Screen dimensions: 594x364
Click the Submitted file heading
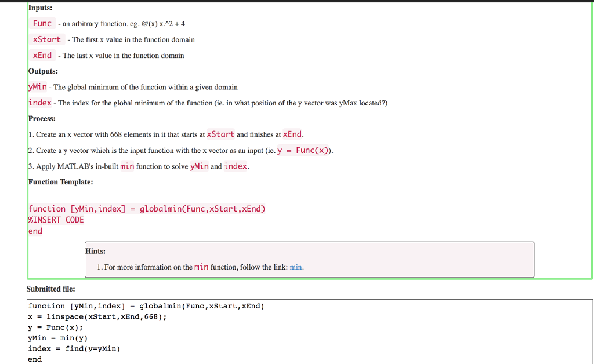click(x=51, y=289)
